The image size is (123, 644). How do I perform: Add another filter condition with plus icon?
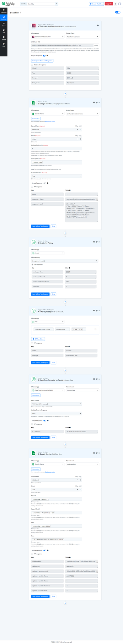click(96, 329)
